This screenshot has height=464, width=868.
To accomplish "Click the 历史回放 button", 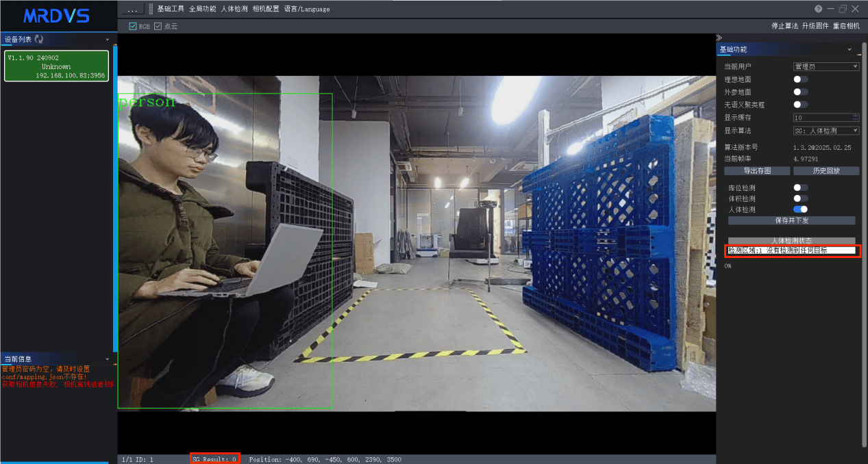I will pos(826,171).
